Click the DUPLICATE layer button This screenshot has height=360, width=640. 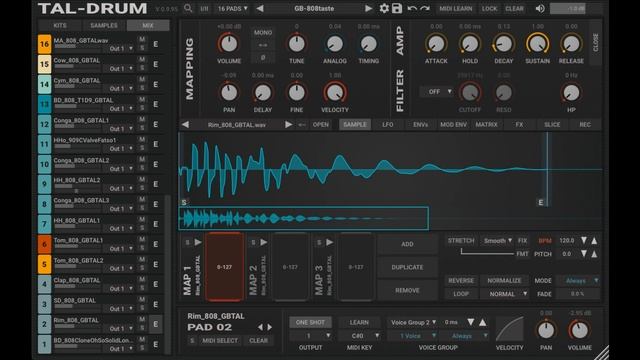click(x=407, y=267)
